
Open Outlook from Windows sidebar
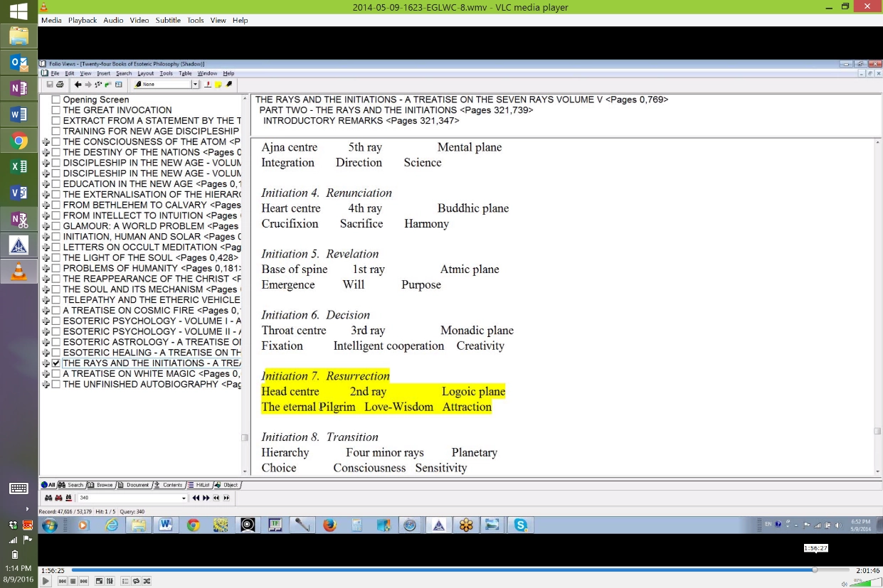click(x=18, y=63)
